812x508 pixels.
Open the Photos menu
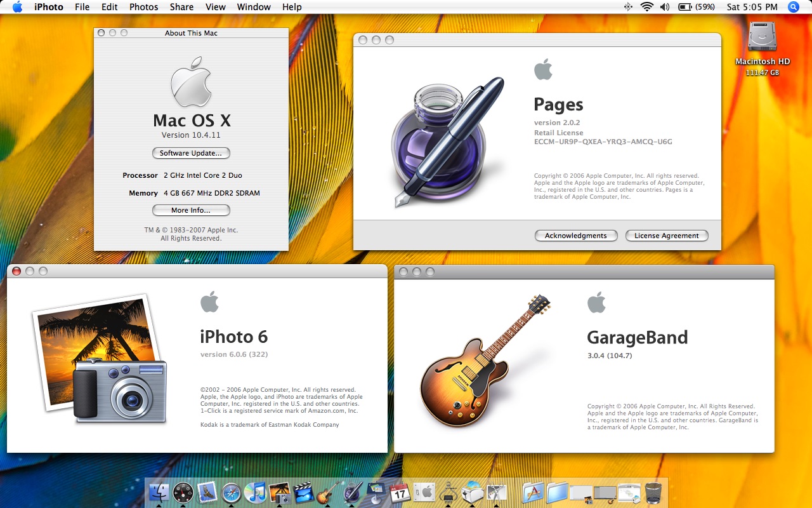point(144,7)
